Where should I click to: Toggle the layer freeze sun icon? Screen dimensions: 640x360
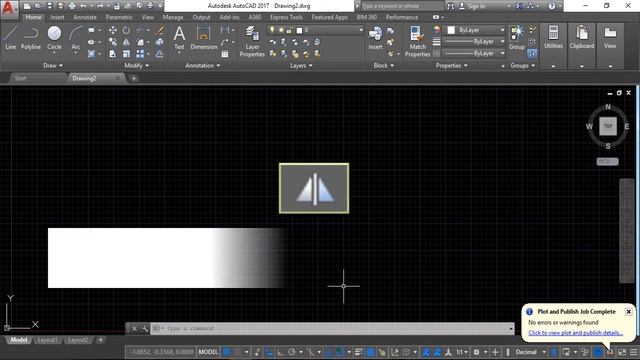[x=281, y=30]
